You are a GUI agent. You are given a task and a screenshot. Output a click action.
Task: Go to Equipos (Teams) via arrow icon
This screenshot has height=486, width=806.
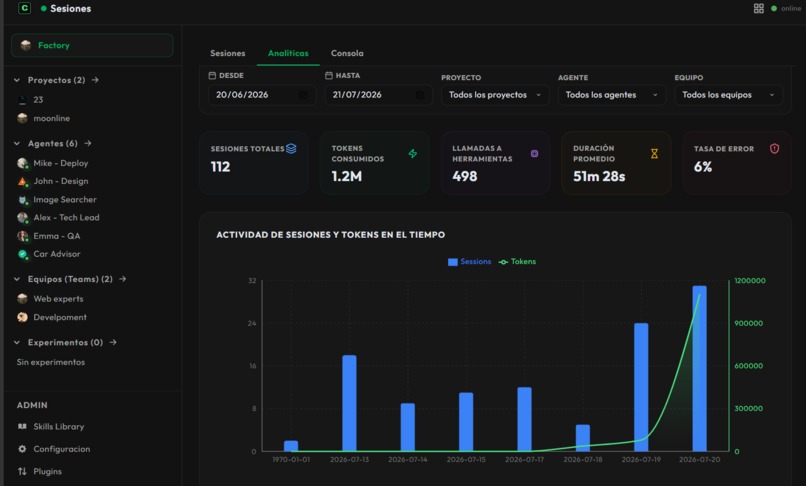pyautogui.click(x=122, y=279)
